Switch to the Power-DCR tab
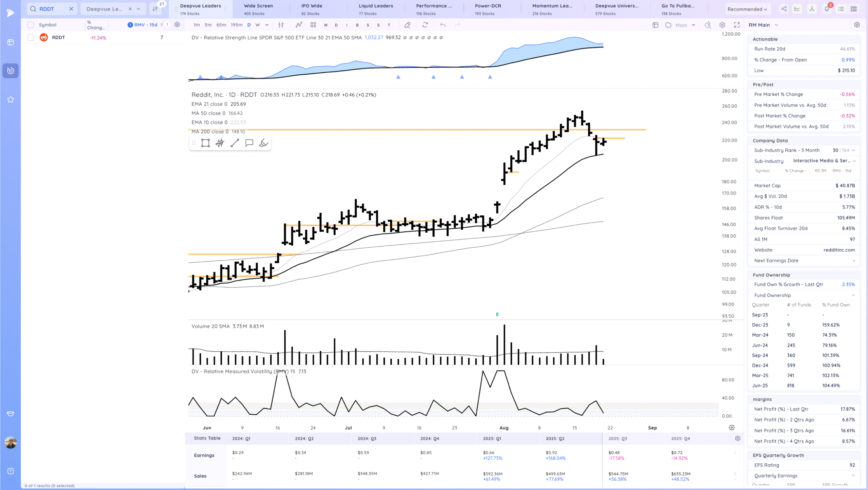Screen dimensions: 868x490 click(x=488, y=9)
